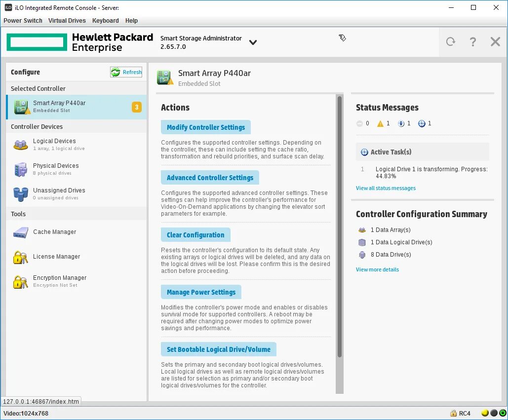The image size is (508, 420).
Task: Click the License Manager lock icon
Action: click(x=20, y=257)
